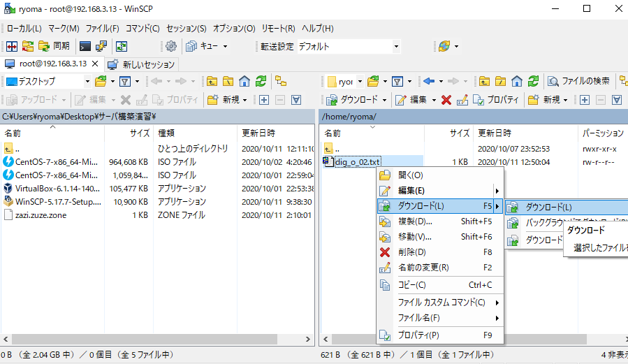Go back in the remote panel
This screenshot has width=628, height=364.
[429, 81]
